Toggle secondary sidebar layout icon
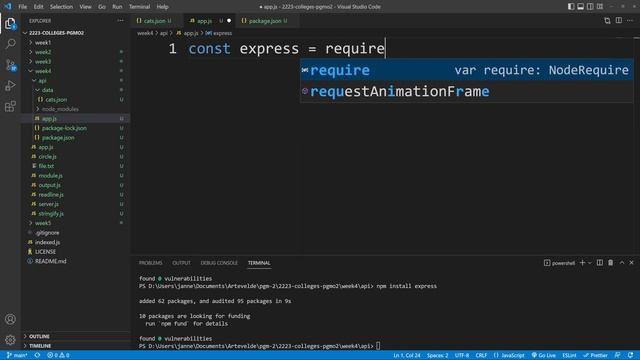 click(590, 7)
